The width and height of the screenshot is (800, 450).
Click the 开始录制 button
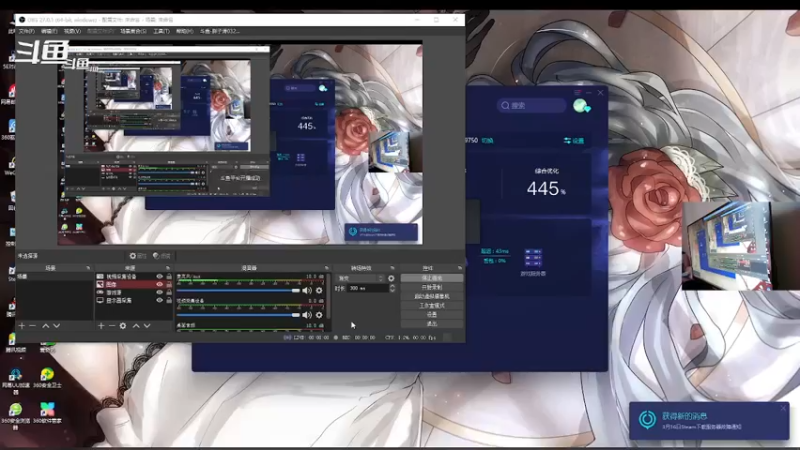tap(432, 287)
